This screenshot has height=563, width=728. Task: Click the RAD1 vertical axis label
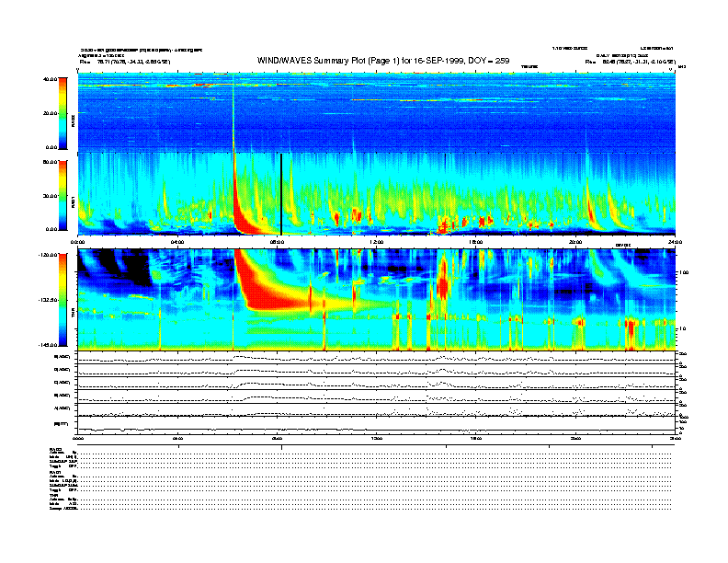click(x=74, y=201)
